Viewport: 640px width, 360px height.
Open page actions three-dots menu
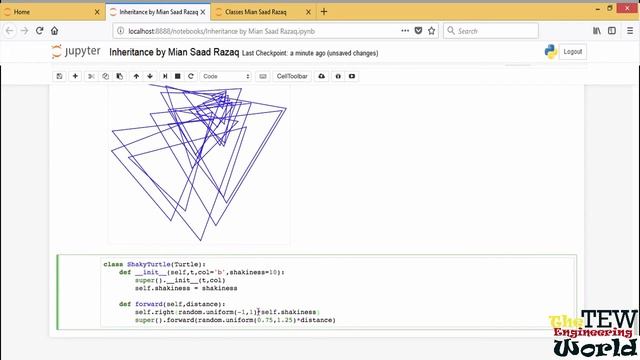pos(405,31)
